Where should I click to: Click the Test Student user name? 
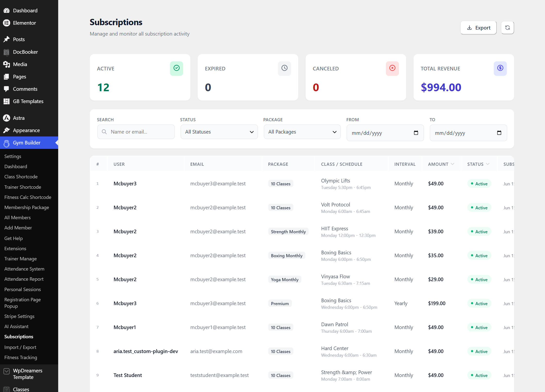[128, 375]
